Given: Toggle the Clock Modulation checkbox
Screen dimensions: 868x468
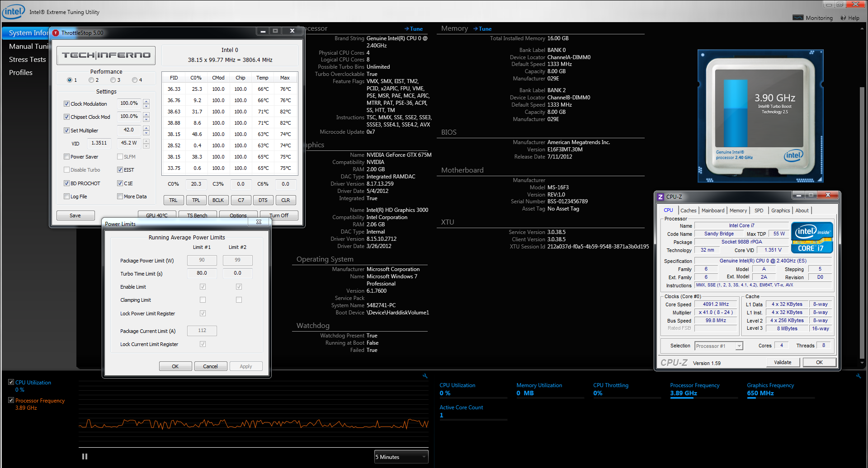Looking at the screenshot, I should click(x=66, y=104).
